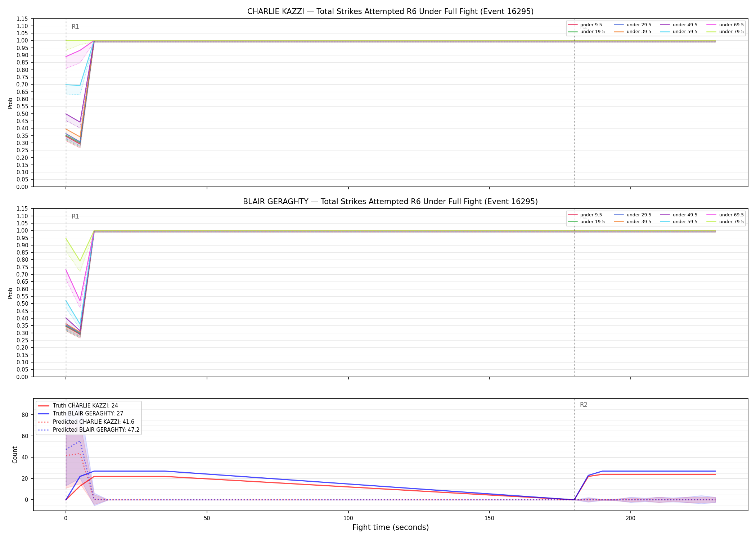
Task: Click the 'Fight time (seconds)' axis label
Action: pos(391,527)
